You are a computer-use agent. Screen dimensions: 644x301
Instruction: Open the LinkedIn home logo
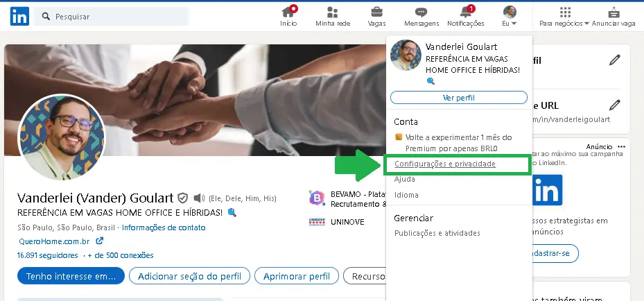tap(19, 17)
